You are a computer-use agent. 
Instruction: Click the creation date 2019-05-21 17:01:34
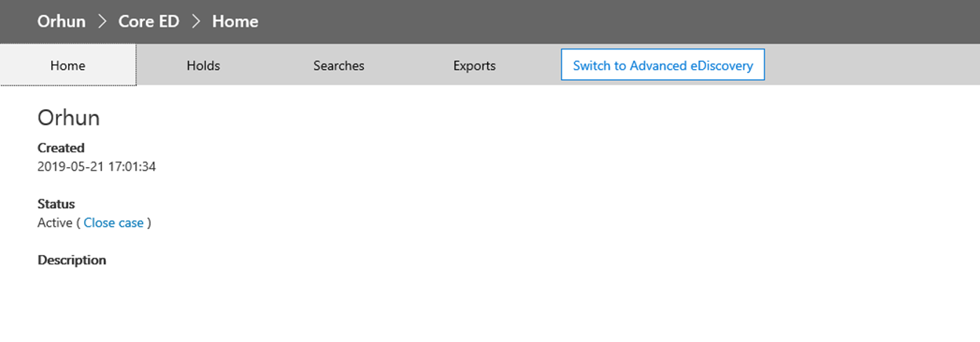[x=97, y=166]
